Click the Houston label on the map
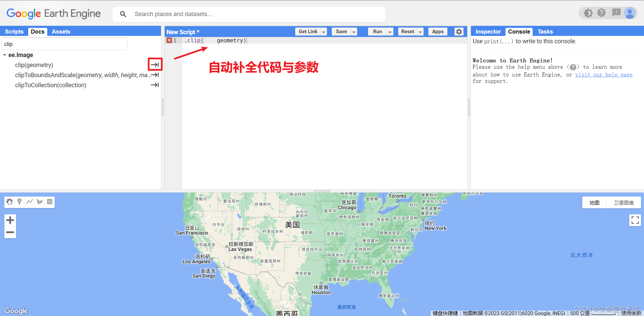The height and width of the screenshot is (316, 644). tap(321, 293)
